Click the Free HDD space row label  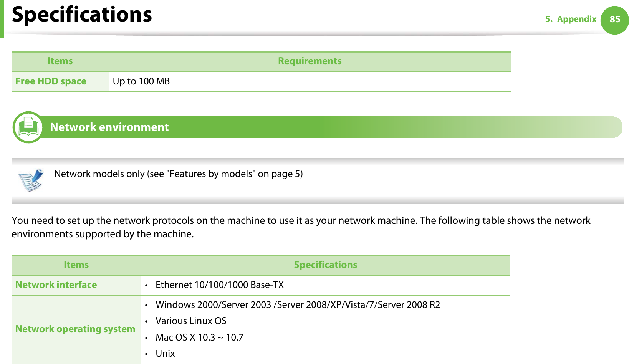pos(51,81)
